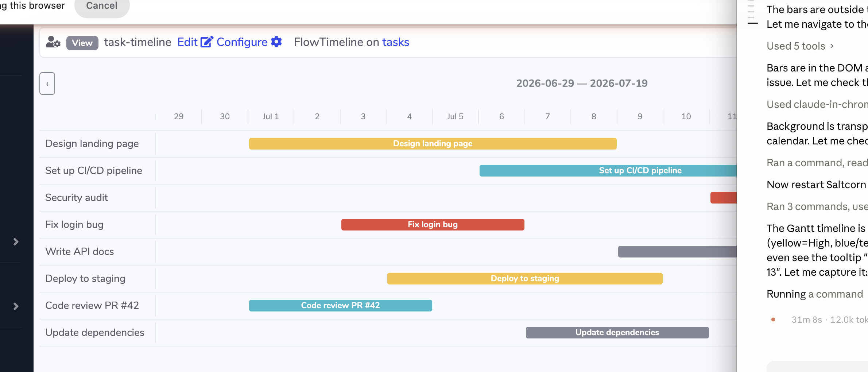868x372 pixels.
Task: Click the 30 date header
Action: pos(225,117)
